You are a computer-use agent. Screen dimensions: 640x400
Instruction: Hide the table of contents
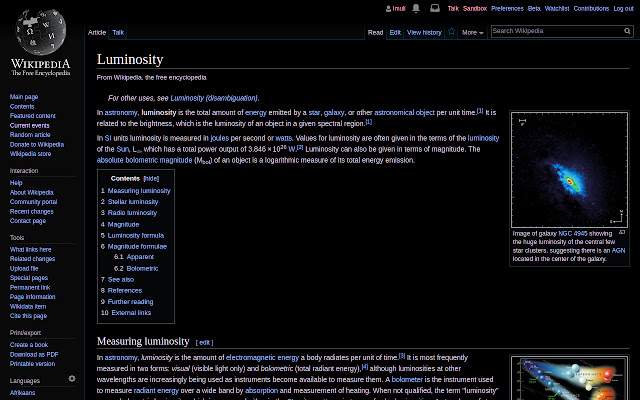pyautogui.click(x=151, y=178)
